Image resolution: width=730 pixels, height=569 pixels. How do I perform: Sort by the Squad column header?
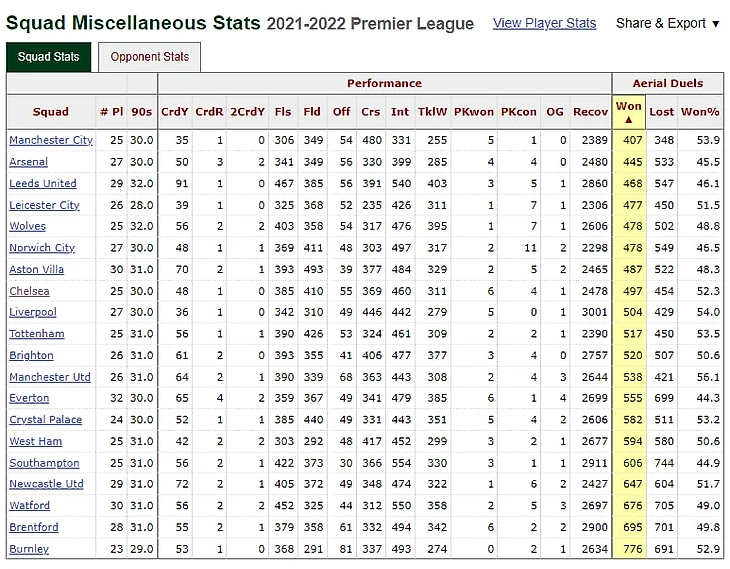(x=51, y=112)
